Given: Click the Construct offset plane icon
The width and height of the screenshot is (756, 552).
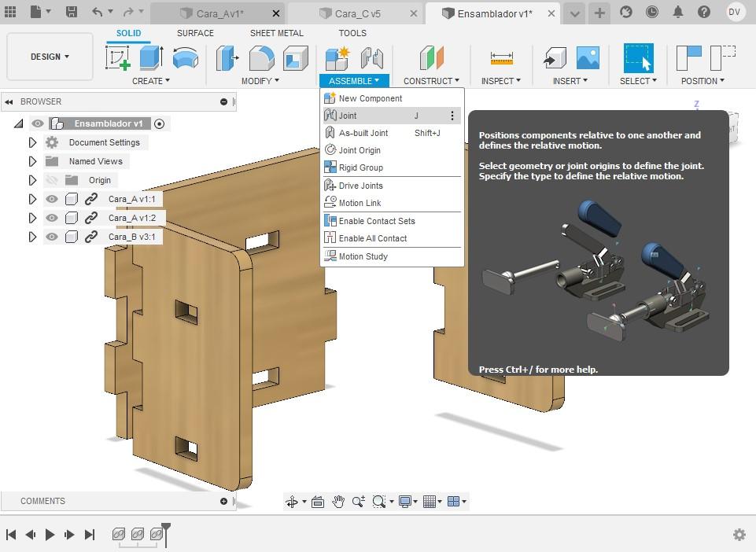Looking at the screenshot, I should click(x=432, y=58).
